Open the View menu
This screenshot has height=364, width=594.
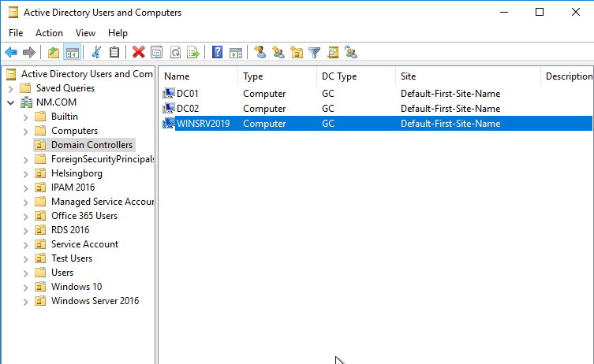85,33
